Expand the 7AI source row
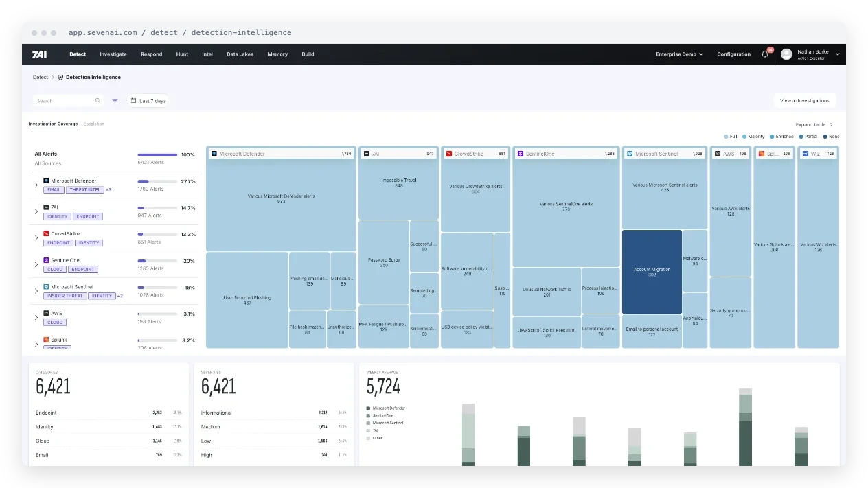Image resolution: width=868 pixels, height=488 pixels. pyautogui.click(x=36, y=211)
